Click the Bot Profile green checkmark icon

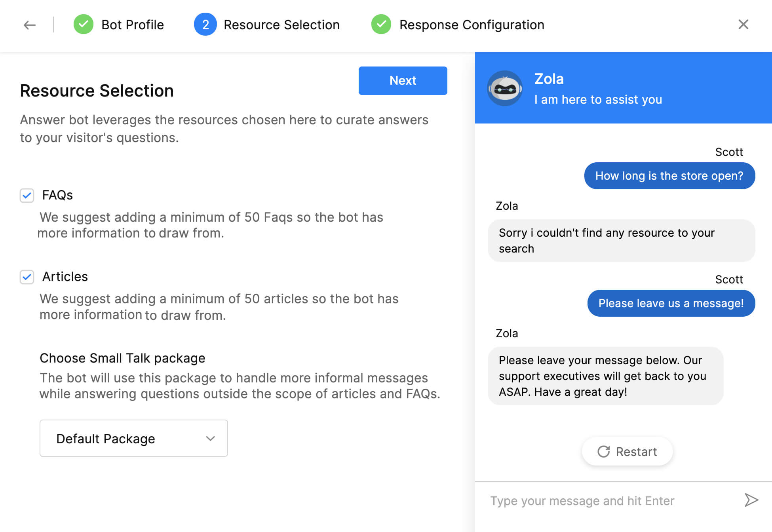84,25
